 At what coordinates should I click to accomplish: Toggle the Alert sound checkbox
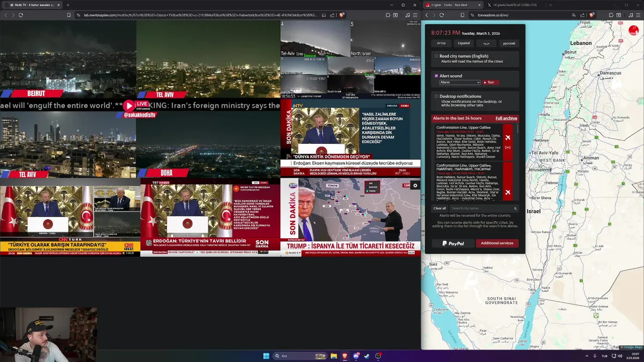pos(436,76)
